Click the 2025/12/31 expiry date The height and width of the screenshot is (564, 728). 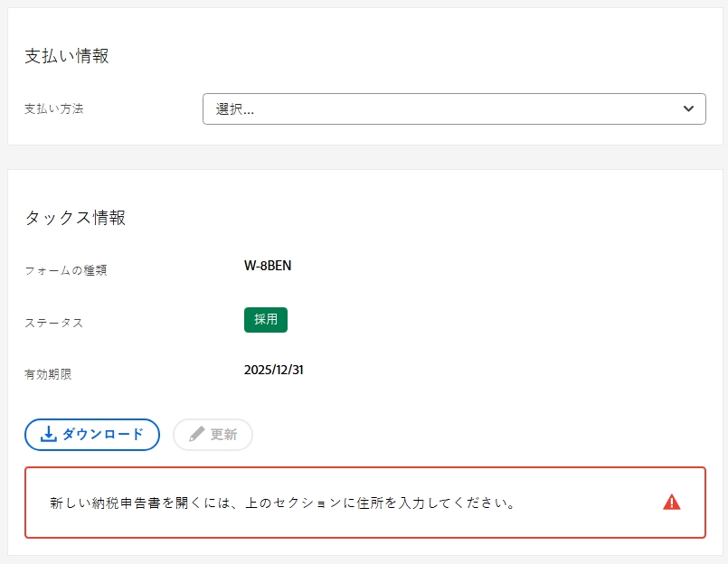[273, 370]
